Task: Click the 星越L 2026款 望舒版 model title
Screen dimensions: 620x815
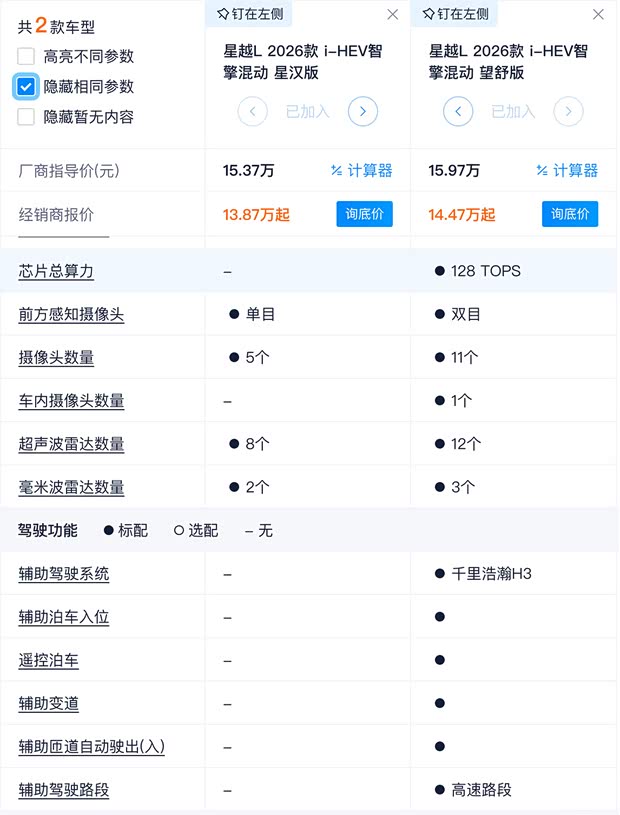Action: [x=508, y=61]
